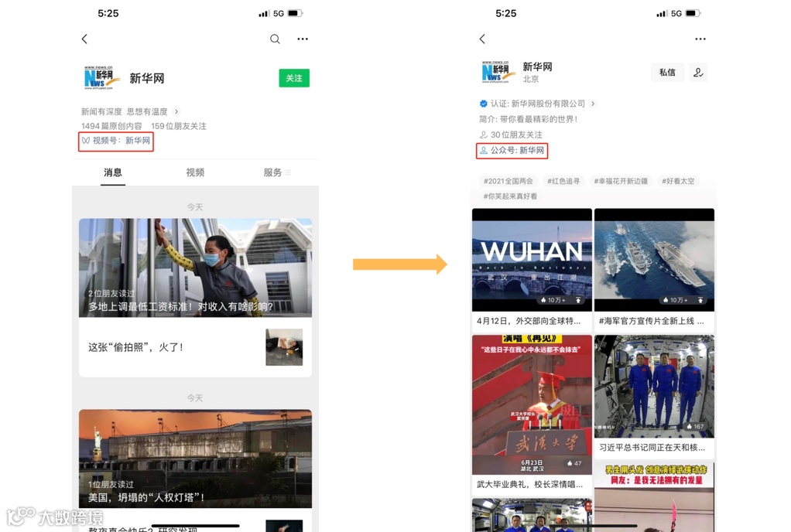
Task: Open video titled 4月12日，外交部向全球特...
Action: pos(529,321)
